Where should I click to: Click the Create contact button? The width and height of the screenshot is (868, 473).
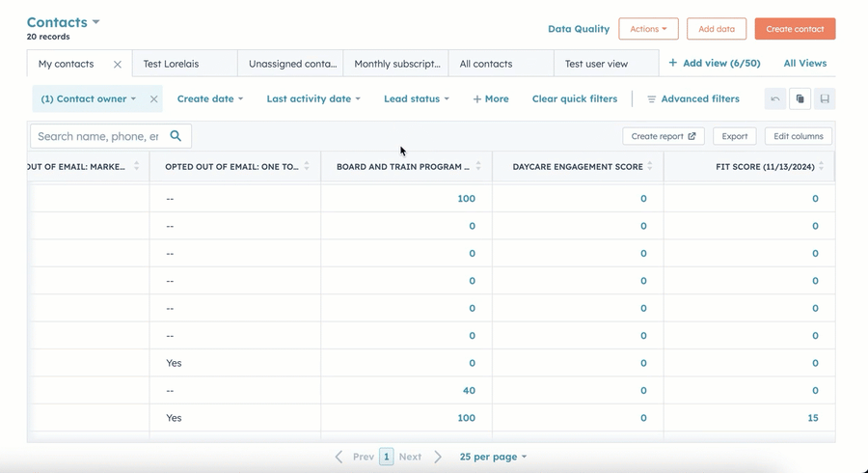[x=795, y=29]
